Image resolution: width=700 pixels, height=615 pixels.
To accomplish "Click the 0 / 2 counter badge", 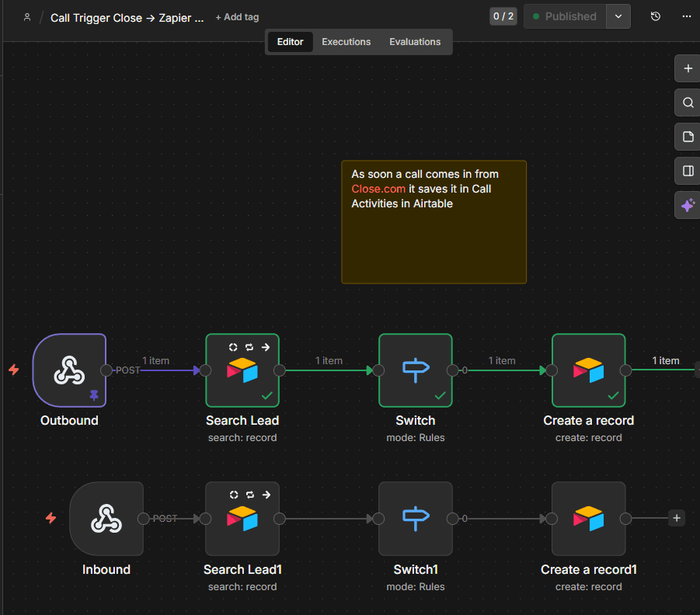I will tap(503, 16).
